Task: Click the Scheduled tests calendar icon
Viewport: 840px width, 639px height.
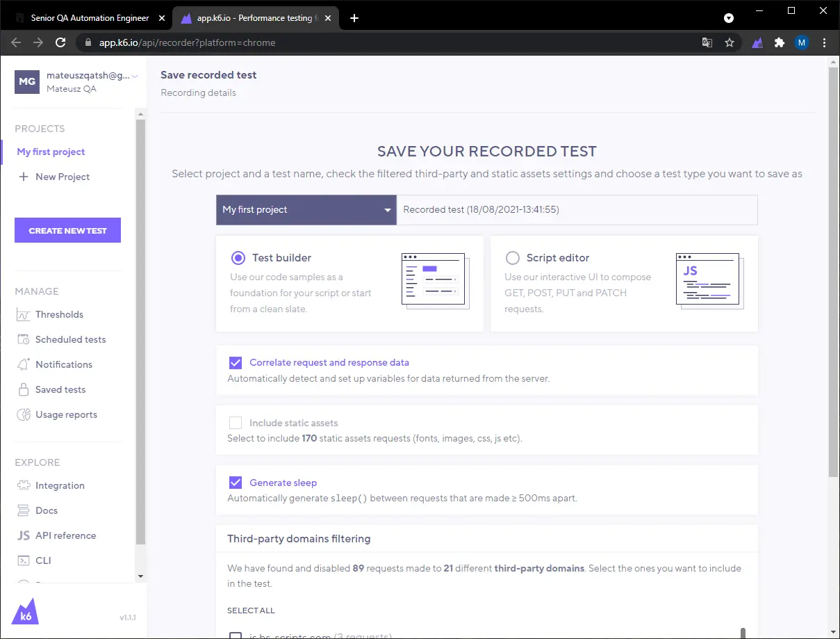Action: 24,340
